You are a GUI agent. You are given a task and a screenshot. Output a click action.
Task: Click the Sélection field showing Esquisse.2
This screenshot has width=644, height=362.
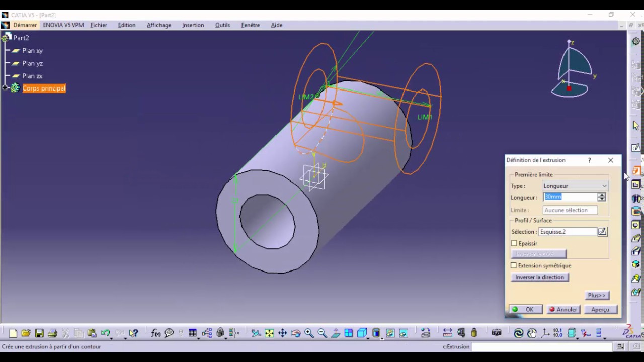[x=568, y=232]
